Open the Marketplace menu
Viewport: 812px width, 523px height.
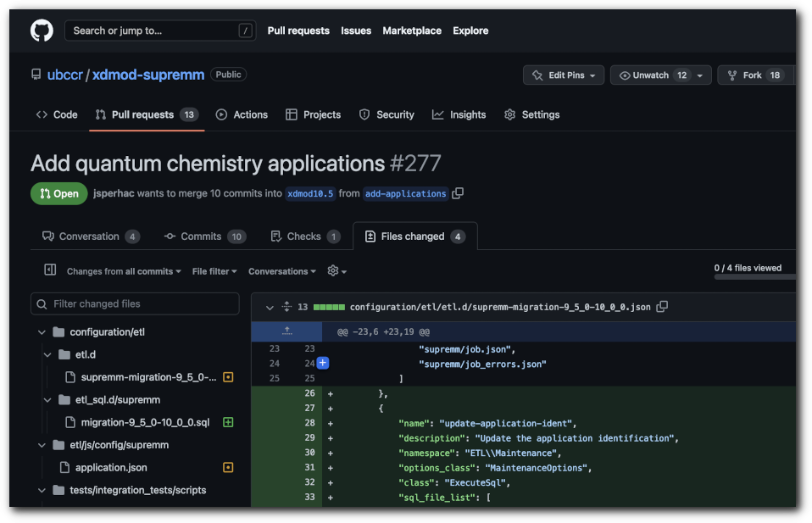(412, 31)
